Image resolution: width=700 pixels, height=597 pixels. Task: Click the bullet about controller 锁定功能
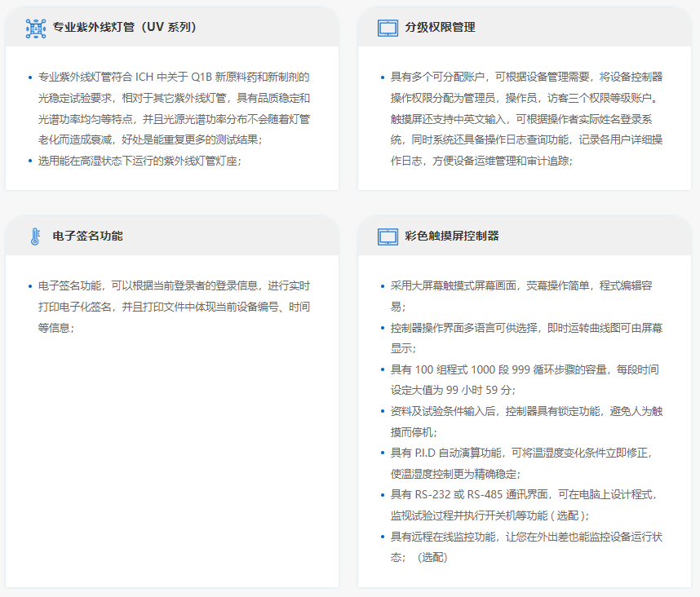tap(526, 422)
